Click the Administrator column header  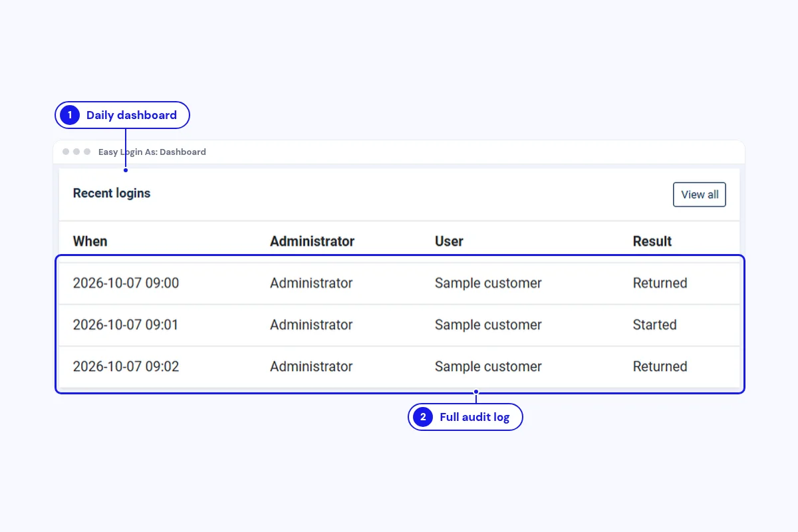pos(312,241)
